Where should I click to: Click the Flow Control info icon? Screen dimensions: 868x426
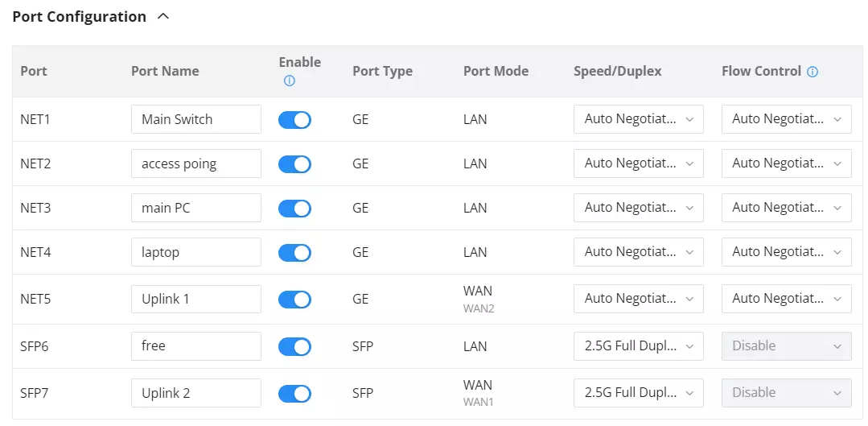point(812,72)
